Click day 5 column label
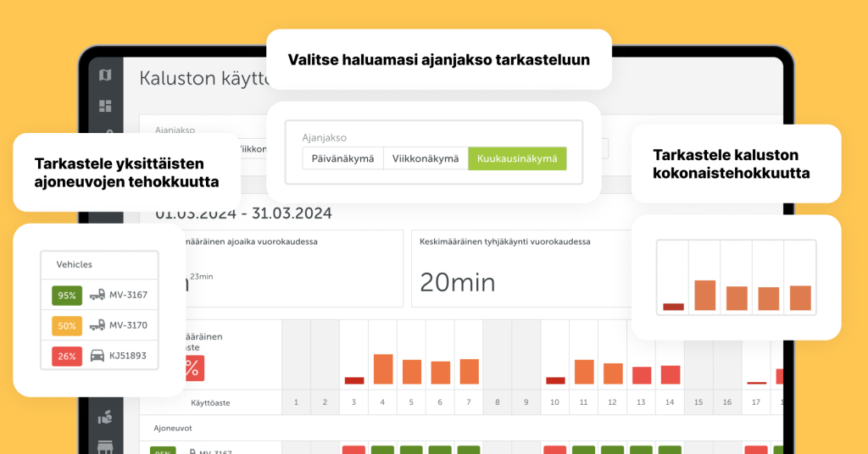Image resolution: width=868 pixels, height=454 pixels. [x=411, y=402]
